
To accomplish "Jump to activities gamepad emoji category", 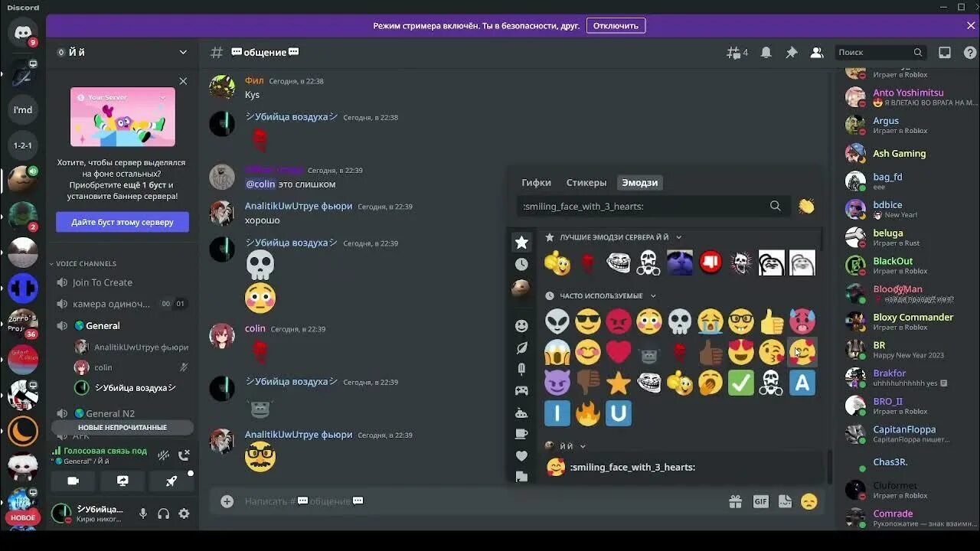I will click(x=521, y=390).
